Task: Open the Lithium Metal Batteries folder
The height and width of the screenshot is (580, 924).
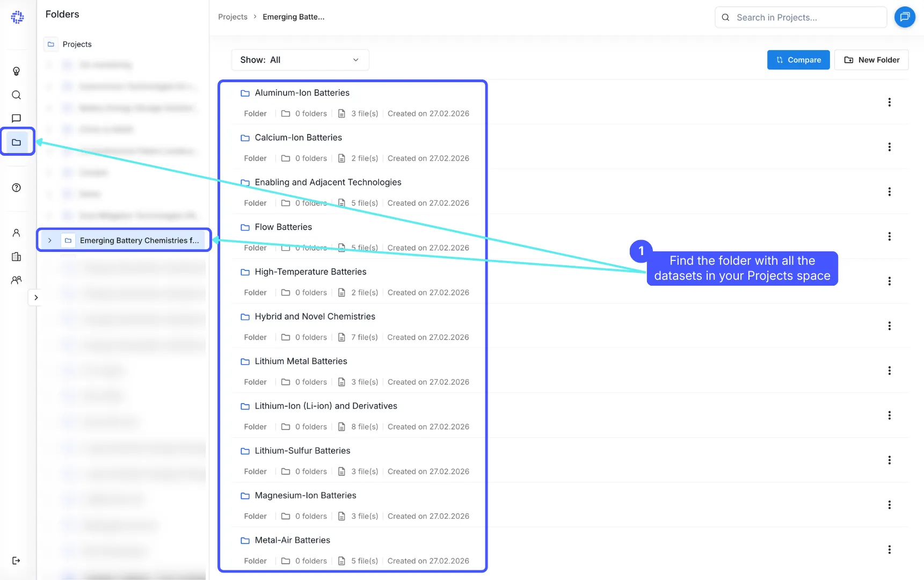Action: 301,361
